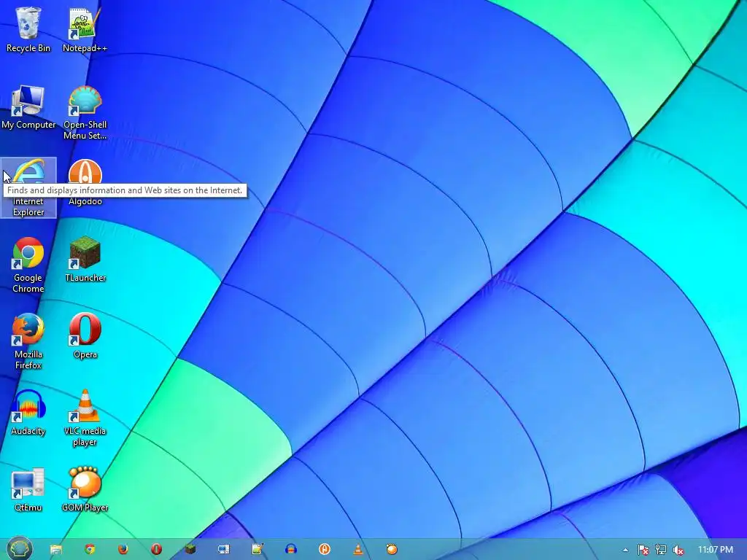Screen dimensions: 747x560
Task: Select the TLauncher desktop shortcut
Action: pyautogui.click(x=85, y=260)
